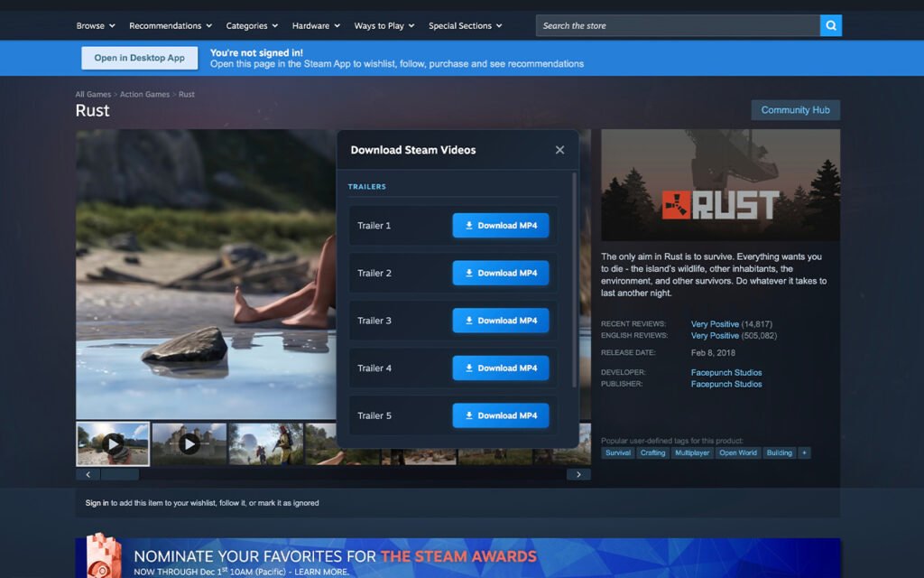
Task: Click the Rust header capsule image
Action: pyautogui.click(x=721, y=185)
